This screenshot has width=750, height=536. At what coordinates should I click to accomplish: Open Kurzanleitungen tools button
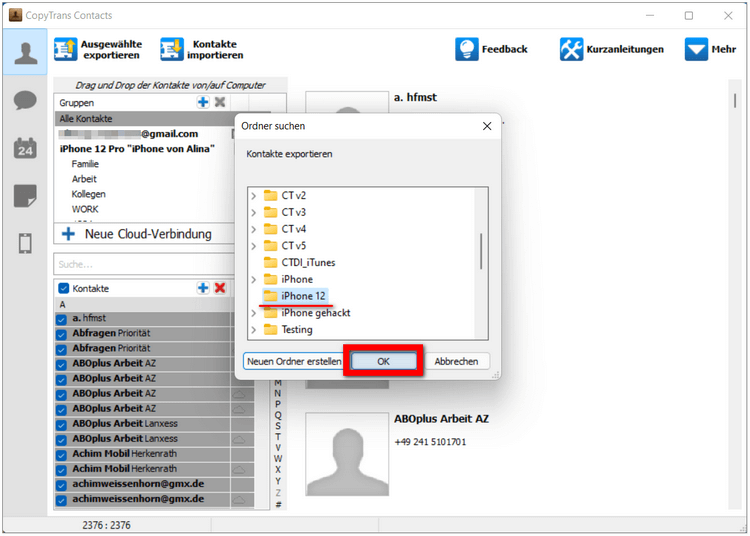(612, 49)
